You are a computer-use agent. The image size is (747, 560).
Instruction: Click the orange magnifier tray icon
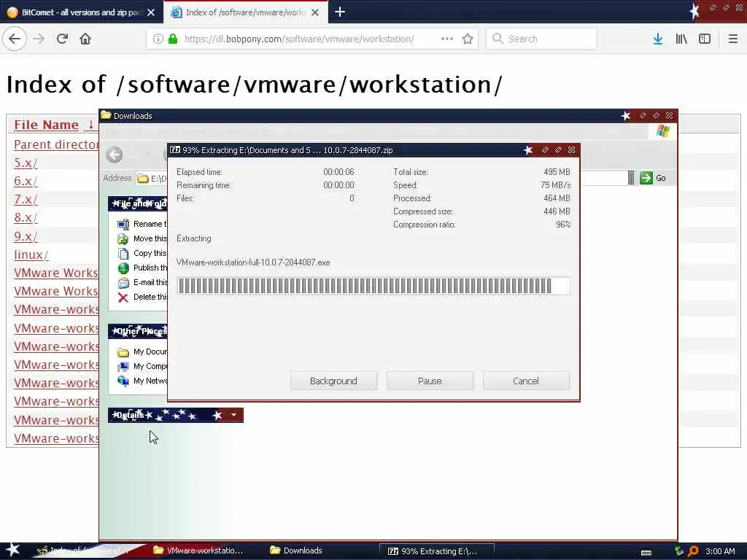694,551
